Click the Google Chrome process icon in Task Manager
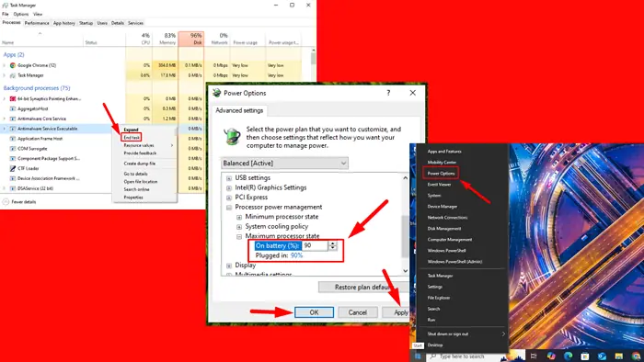 coord(13,65)
